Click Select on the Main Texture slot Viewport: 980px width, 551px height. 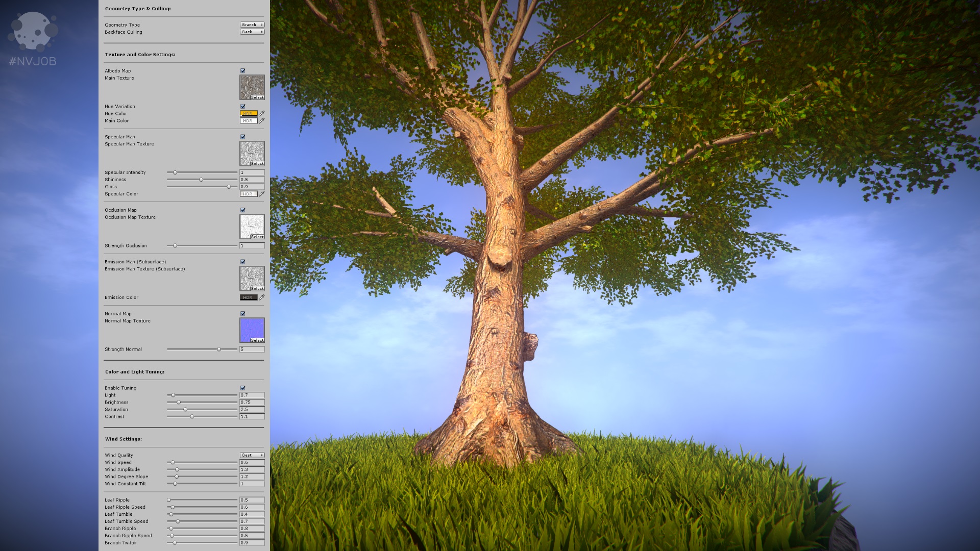pyautogui.click(x=257, y=97)
